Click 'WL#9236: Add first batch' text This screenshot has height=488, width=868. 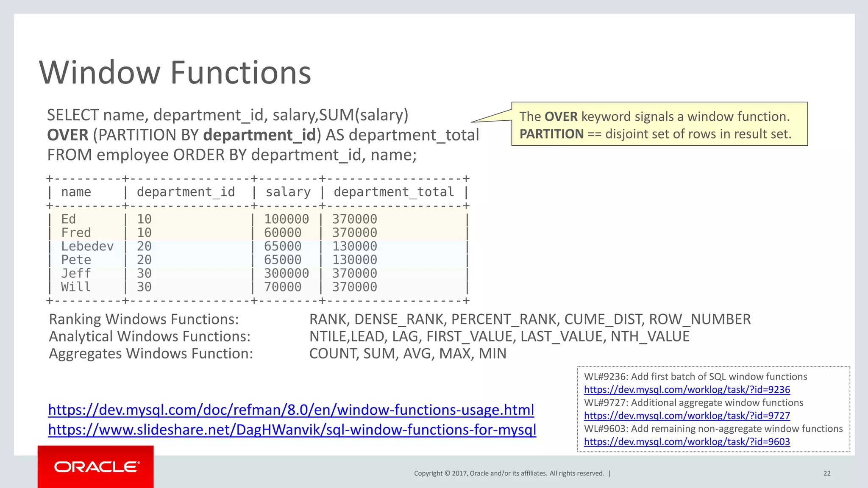tap(696, 377)
